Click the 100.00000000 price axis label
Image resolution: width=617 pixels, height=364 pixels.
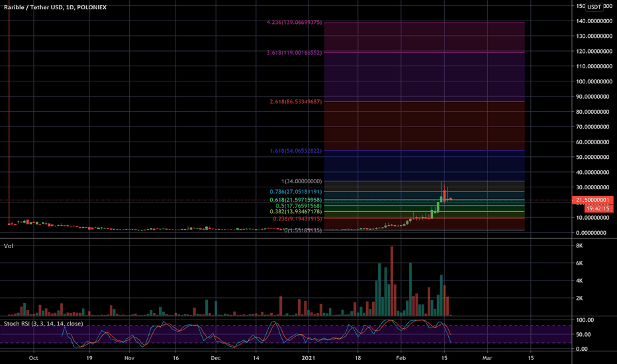coord(594,81)
